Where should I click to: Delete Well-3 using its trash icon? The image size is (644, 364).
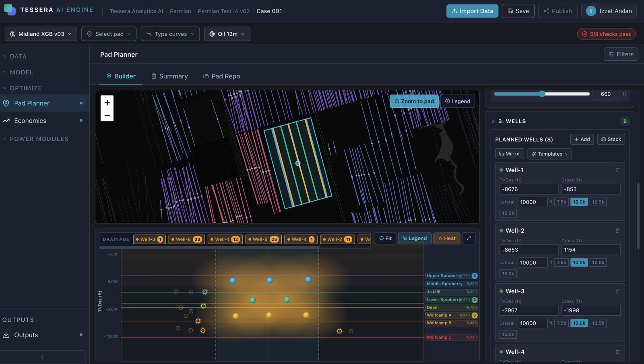(617, 291)
